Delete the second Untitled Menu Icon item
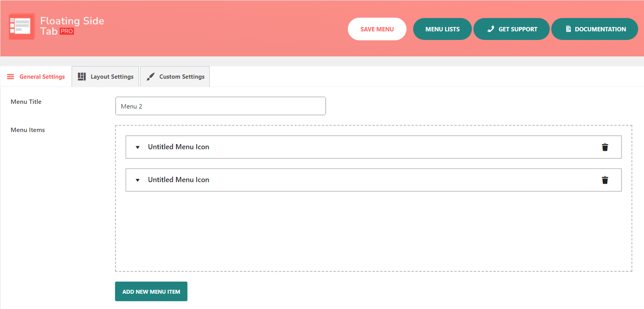The height and width of the screenshot is (309, 644). tap(605, 180)
